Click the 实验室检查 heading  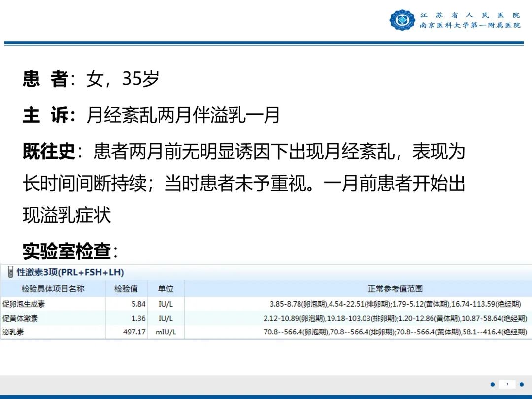pyautogui.click(x=67, y=251)
